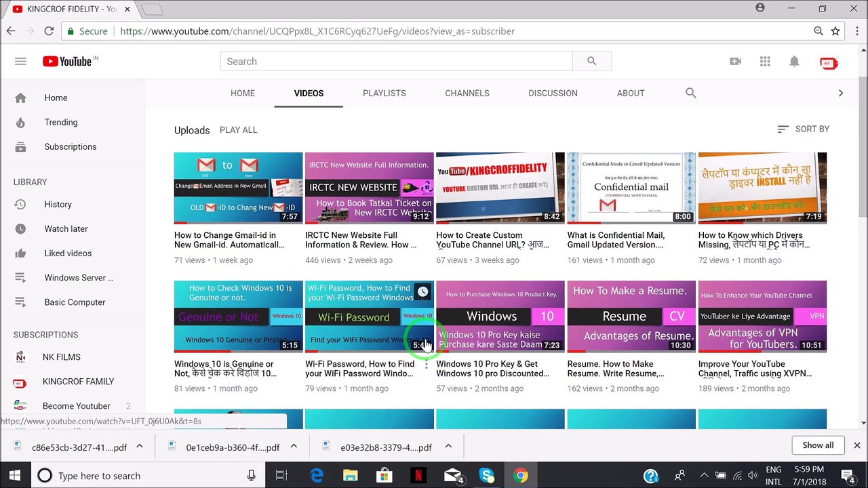The width and height of the screenshot is (868, 488).
Task: Open SORT BY dropdown
Action: click(x=803, y=129)
